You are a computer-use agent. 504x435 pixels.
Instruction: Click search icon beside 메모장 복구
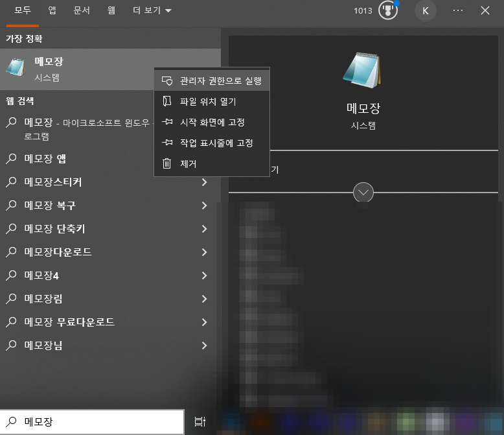coord(11,205)
